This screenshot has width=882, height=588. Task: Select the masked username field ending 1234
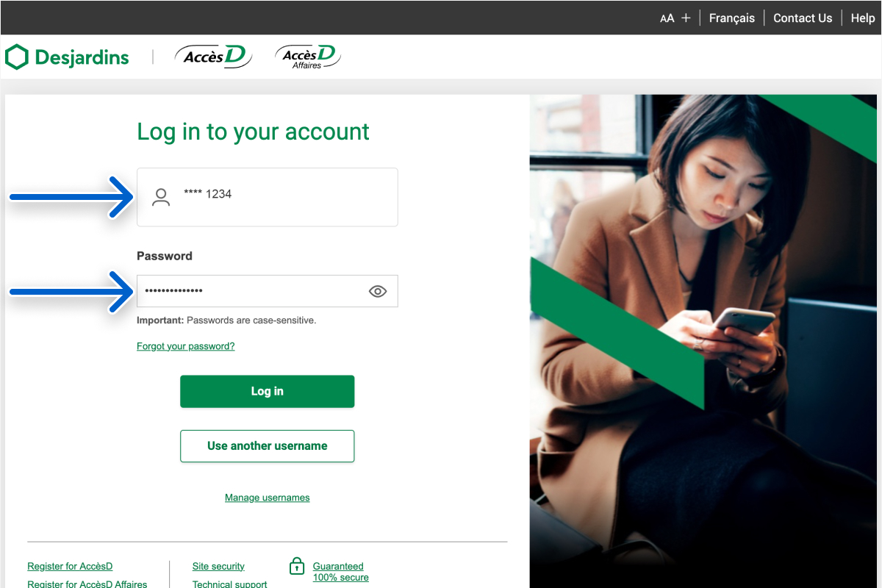(268, 197)
